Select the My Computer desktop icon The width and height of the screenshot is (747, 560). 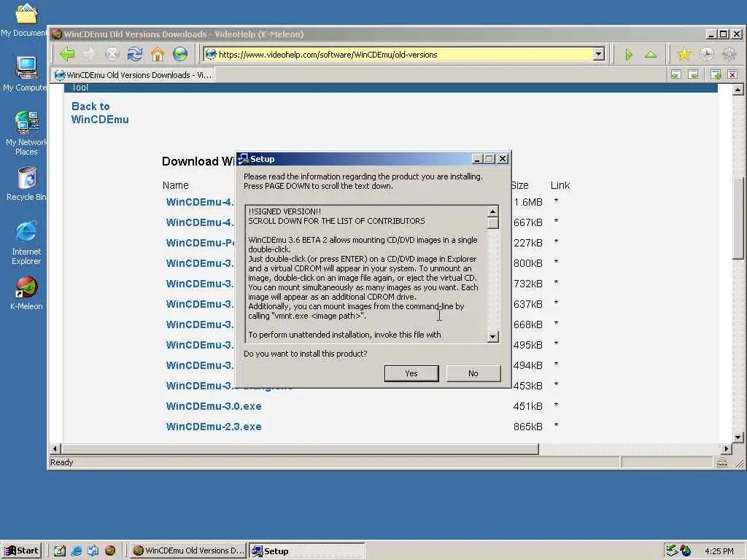pyautogui.click(x=26, y=74)
